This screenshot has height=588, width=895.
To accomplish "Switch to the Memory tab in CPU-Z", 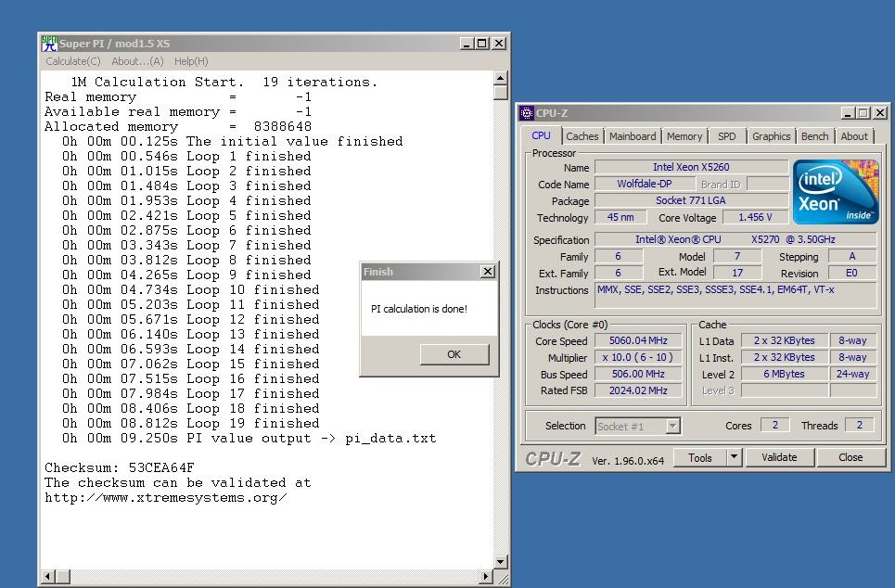I will click(x=684, y=136).
